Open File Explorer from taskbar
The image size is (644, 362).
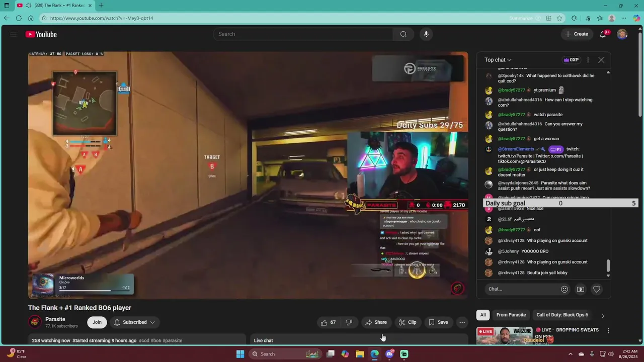(x=360, y=354)
